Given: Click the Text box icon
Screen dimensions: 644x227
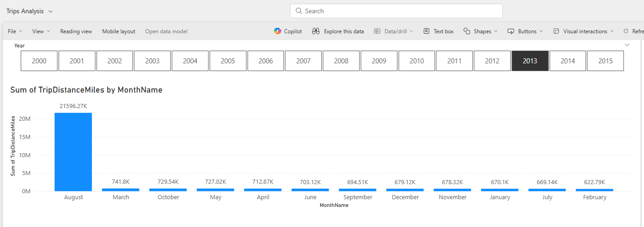Looking at the screenshot, I should click(426, 31).
